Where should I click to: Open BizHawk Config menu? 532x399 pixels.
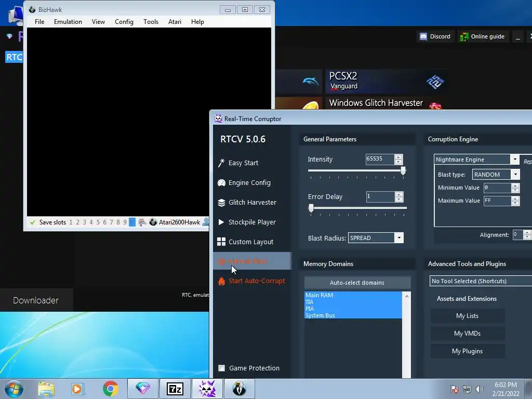click(x=124, y=22)
